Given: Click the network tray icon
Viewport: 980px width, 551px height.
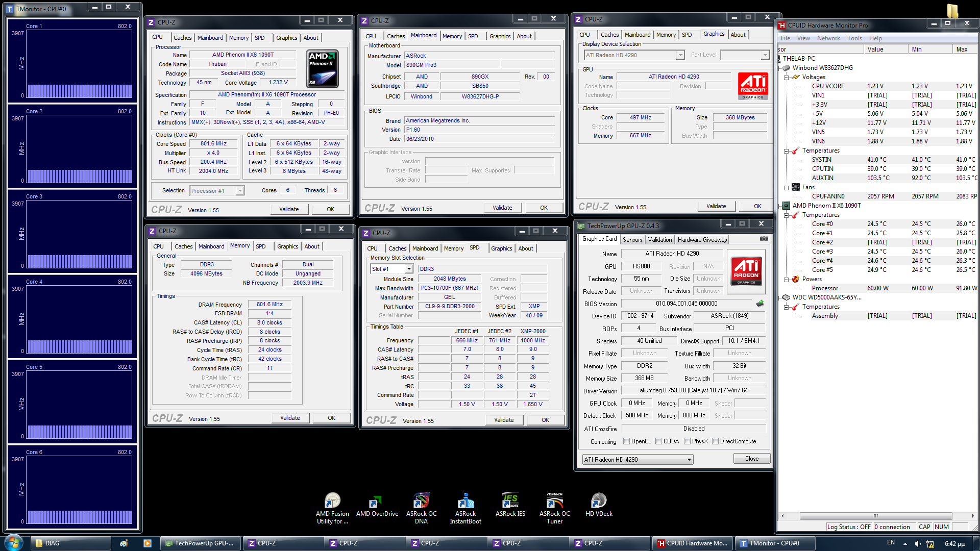Looking at the screenshot, I should pos(930,543).
